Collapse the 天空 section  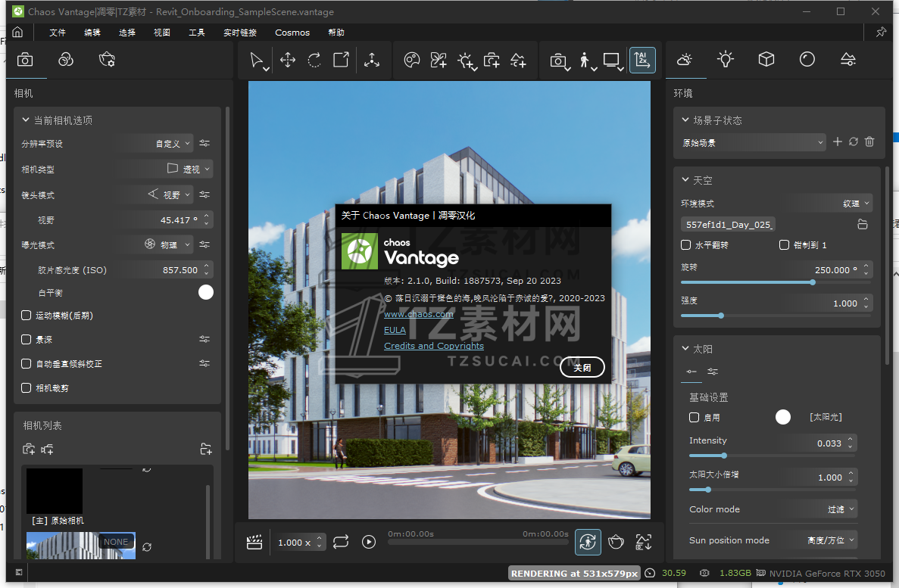[x=684, y=181]
